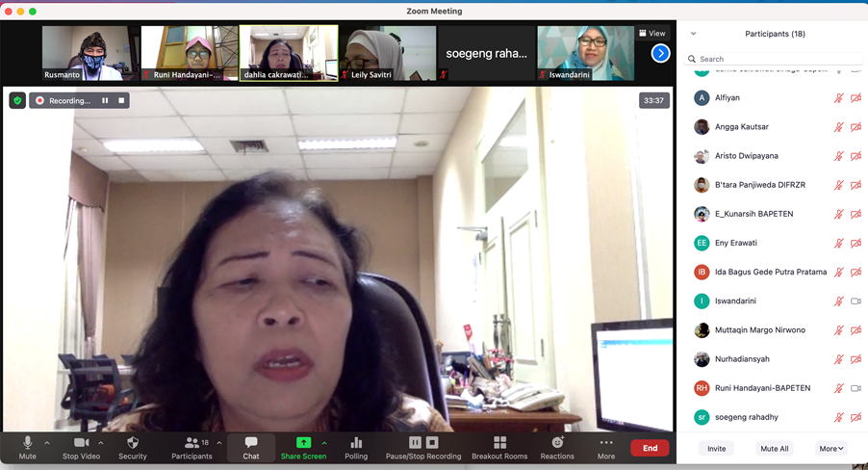This screenshot has width=868, height=470.
Task: Collapse Participants panel chevron
Action: click(693, 34)
